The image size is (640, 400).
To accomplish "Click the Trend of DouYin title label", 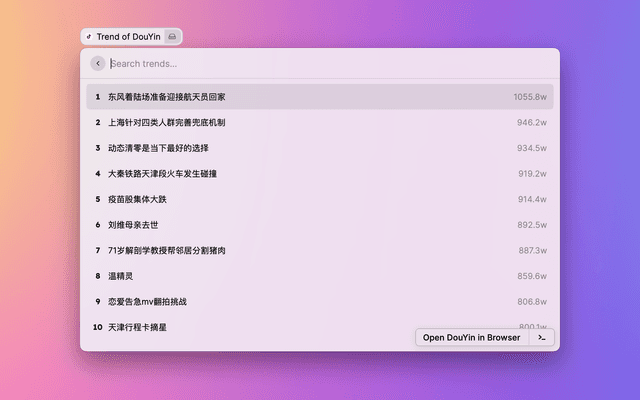I will pyautogui.click(x=127, y=37).
